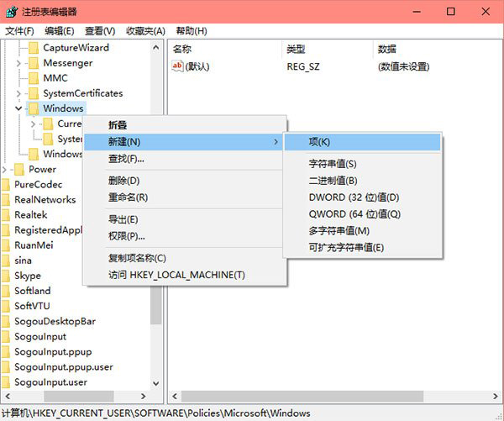
Task: Create new 二进制值(B)
Action: 363,181
